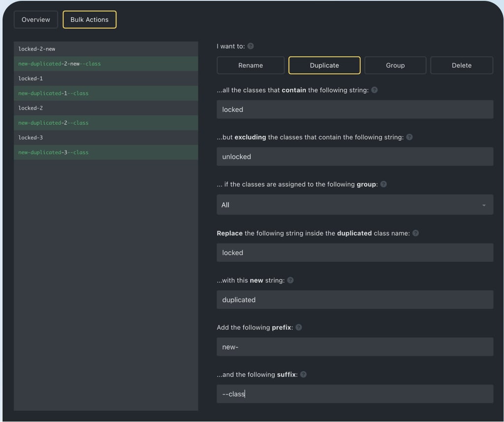The image size is (504, 422).
Task: Focus the Replace string field with "locked"
Action: (x=355, y=252)
